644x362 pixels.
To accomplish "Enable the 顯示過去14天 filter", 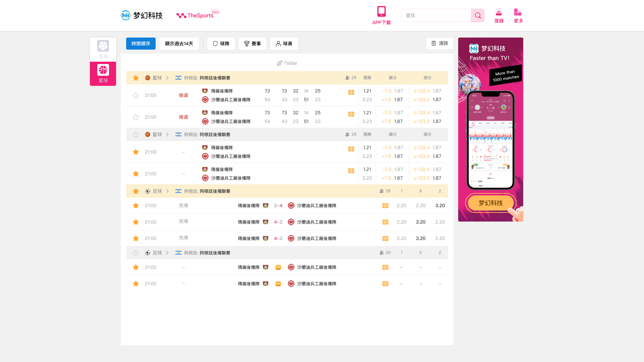I will point(179,43).
